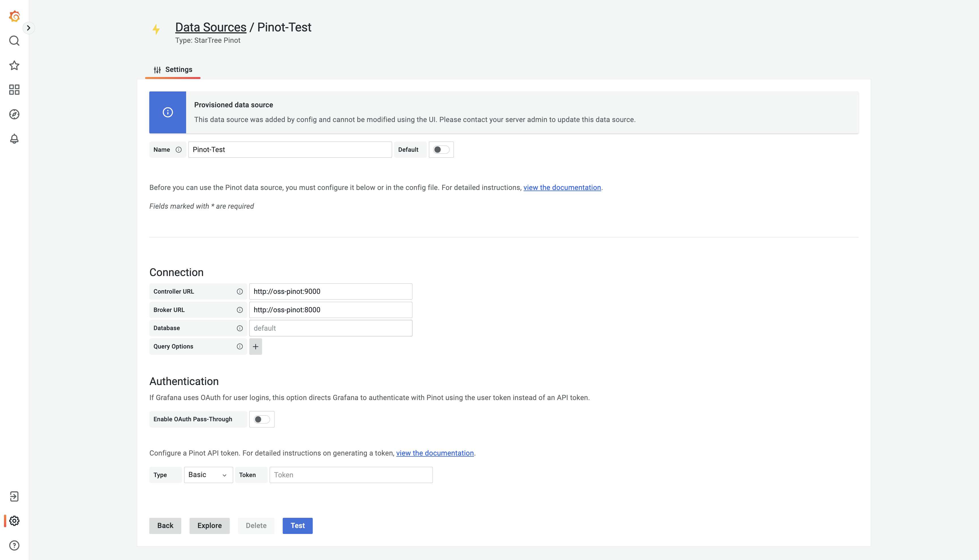Viewport: 979px width, 560px height.
Task: Focus the Broker URL input field
Action: tap(331, 310)
